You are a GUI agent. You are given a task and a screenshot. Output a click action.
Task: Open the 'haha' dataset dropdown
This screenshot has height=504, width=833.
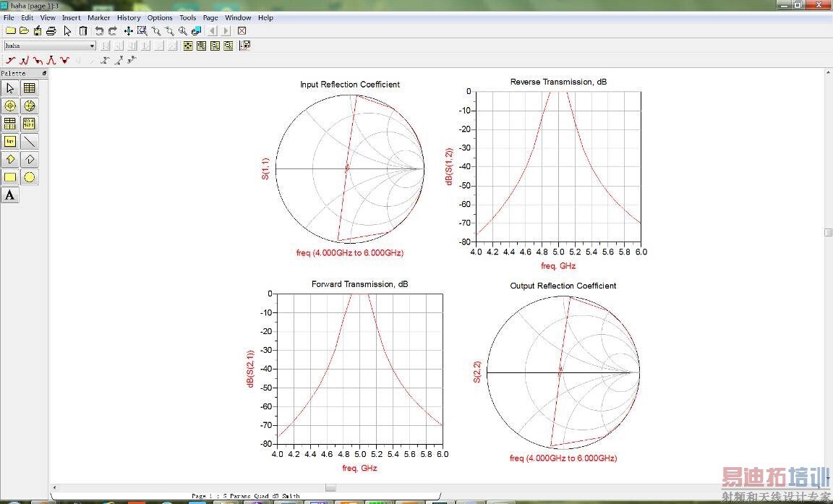click(x=92, y=46)
